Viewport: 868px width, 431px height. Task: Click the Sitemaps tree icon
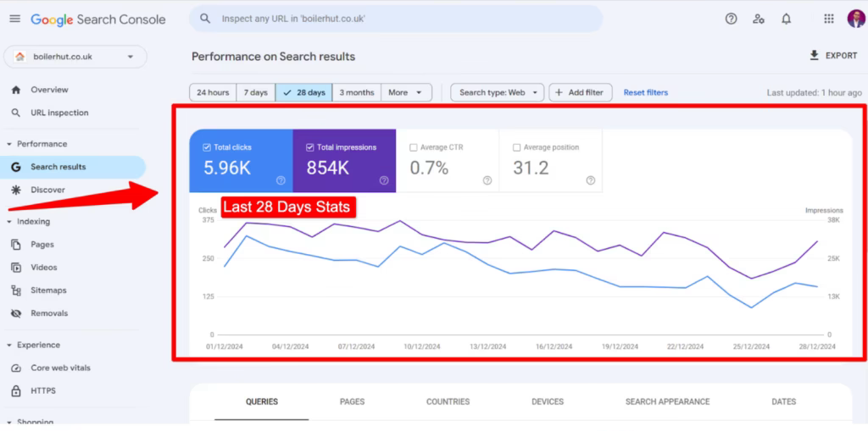coord(16,290)
